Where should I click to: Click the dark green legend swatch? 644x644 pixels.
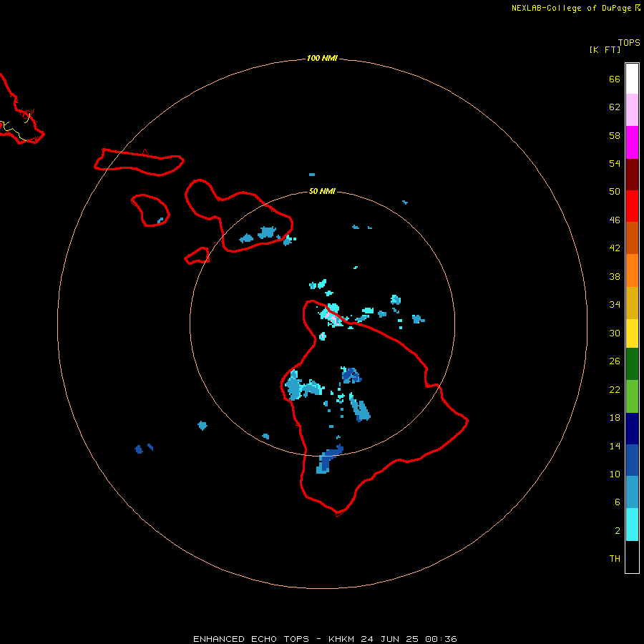click(632, 364)
